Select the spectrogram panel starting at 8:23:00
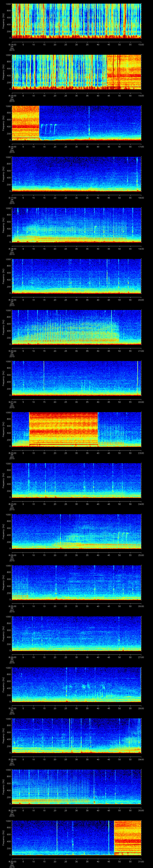The image size is (153, 868). coord(76,481)
